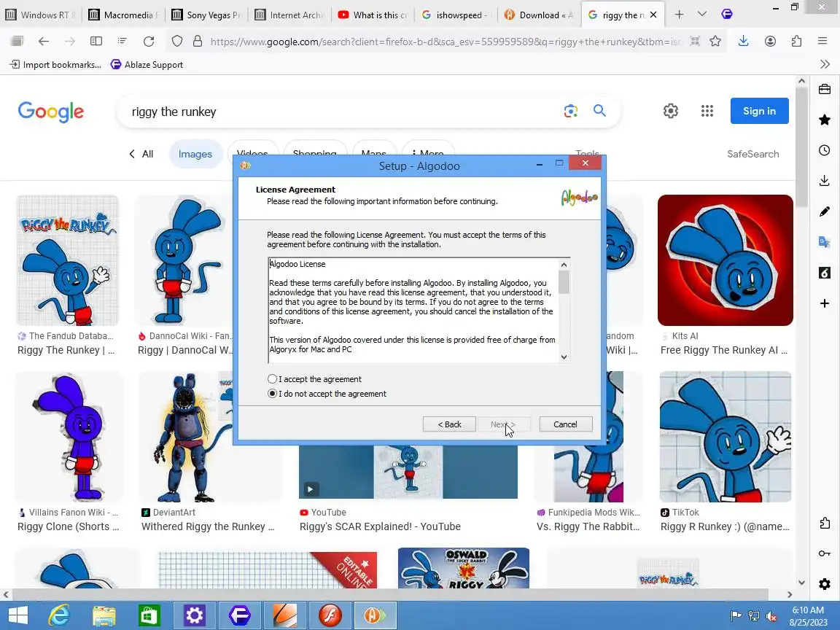Image resolution: width=840 pixels, height=630 pixels.
Task: Open a new browser tab with plus
Action: [679, 15]
